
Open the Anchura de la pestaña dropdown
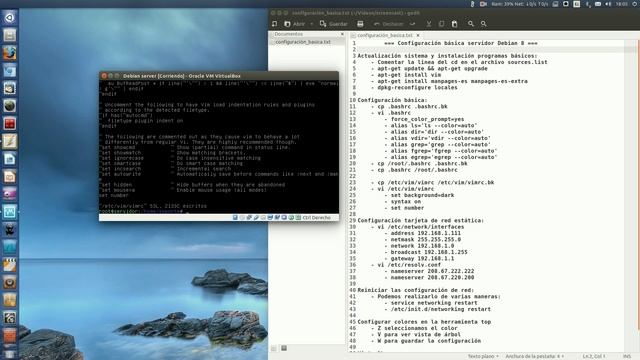534,356
